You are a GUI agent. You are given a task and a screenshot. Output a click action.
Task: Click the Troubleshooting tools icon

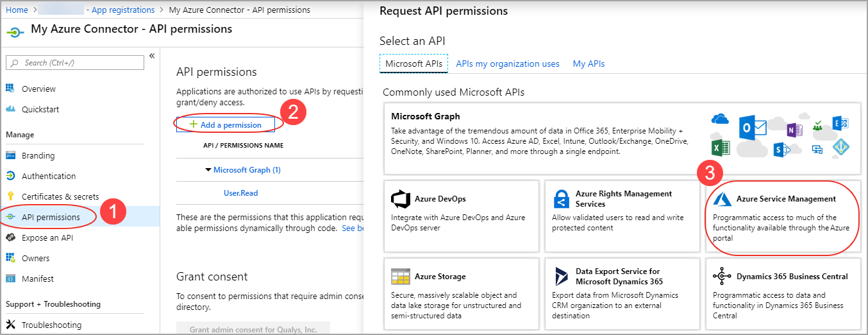pos(10,325)
